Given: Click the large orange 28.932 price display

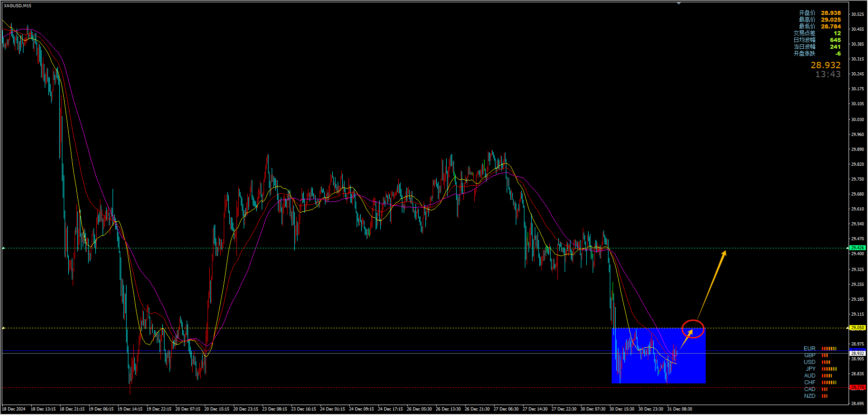Looking at the screenshot, I should click(x=826, y=65).
